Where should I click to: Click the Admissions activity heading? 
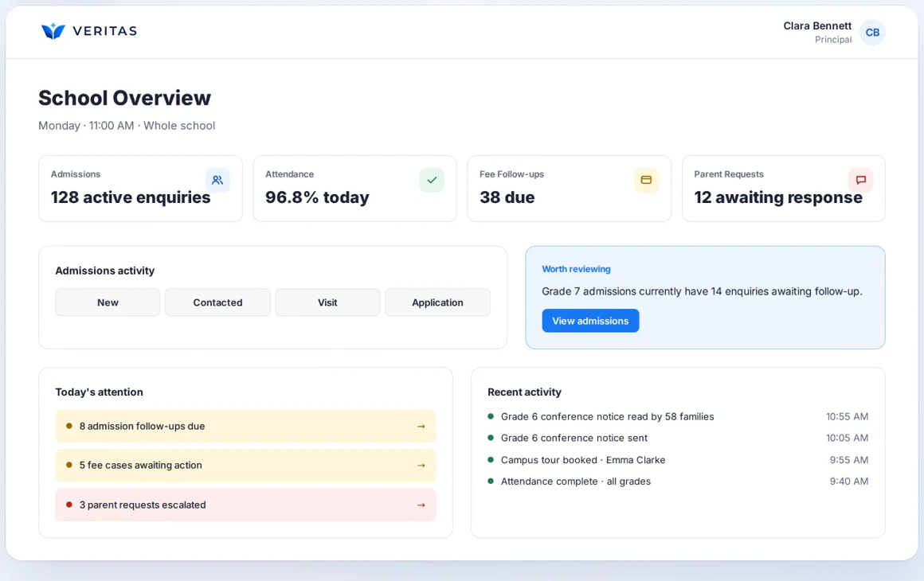pos(105,271)
